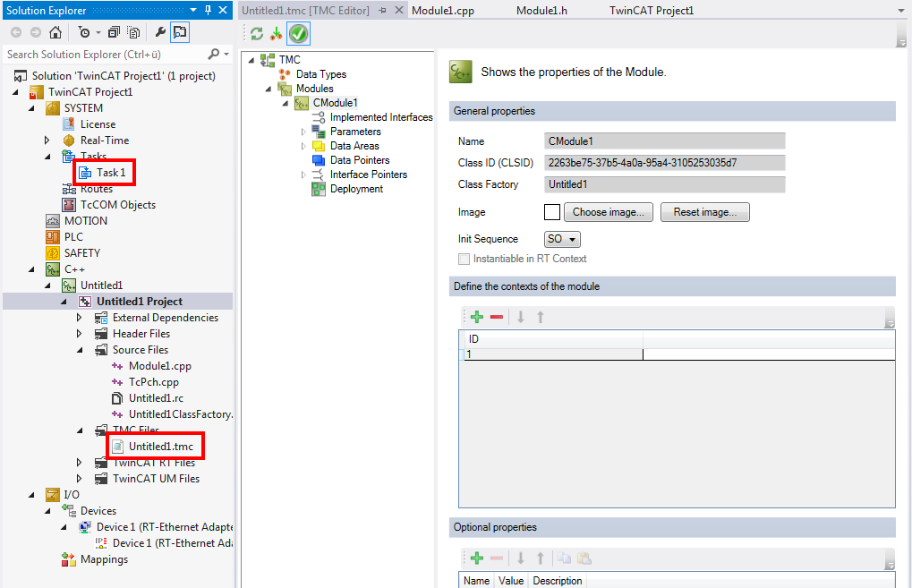Open the Solution Explorer window options dropdown
912x588 pixels.
click(x=193, y=10)
